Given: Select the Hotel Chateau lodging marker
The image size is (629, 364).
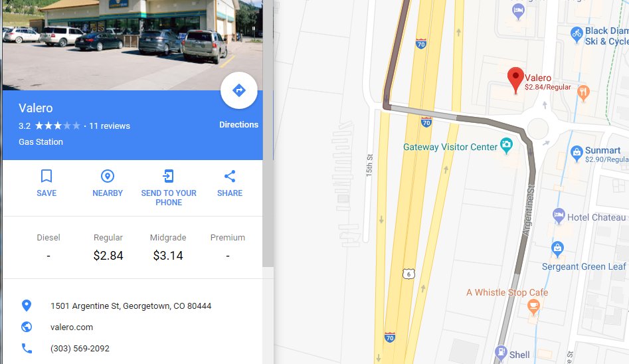Looking at the screenshot, I should pos(559,216).
